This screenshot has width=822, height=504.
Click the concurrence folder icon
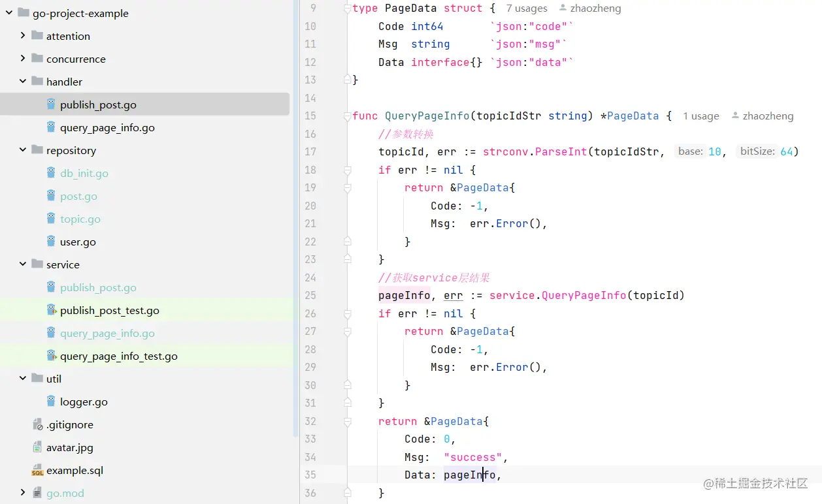(x=37, y=59)
